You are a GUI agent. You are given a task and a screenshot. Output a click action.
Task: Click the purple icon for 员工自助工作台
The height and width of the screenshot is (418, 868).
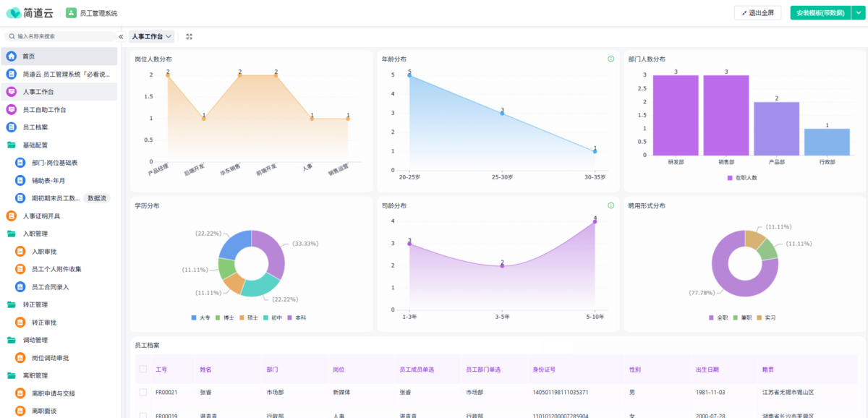(x=12, y=110)
